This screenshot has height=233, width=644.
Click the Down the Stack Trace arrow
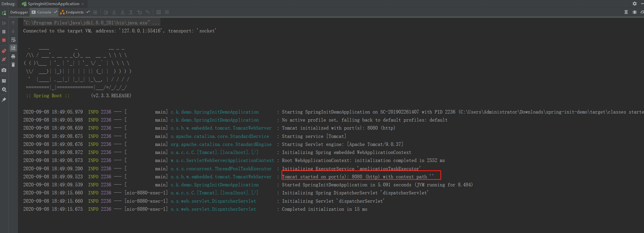pyautogui.click(x=13, y=31)
